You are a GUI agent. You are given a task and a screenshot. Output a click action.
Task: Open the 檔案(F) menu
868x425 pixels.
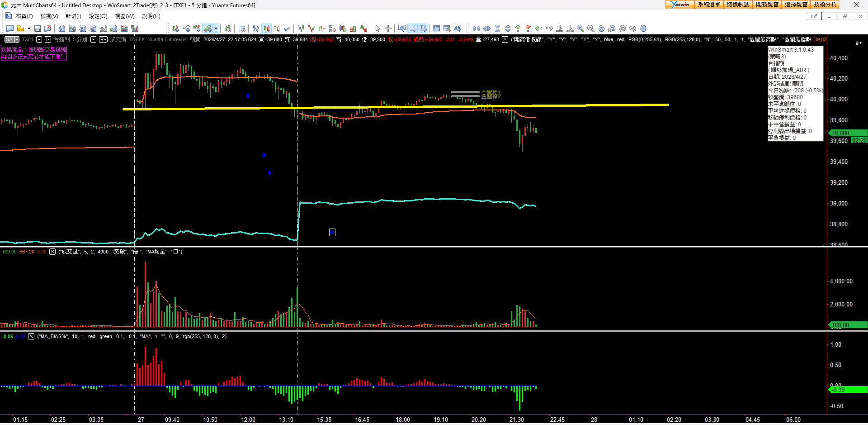pos(24,16)
